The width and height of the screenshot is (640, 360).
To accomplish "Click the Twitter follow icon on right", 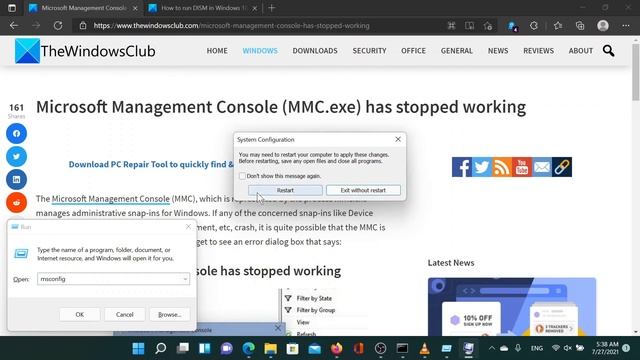I will pyautogui.click(x=482, y=167).
